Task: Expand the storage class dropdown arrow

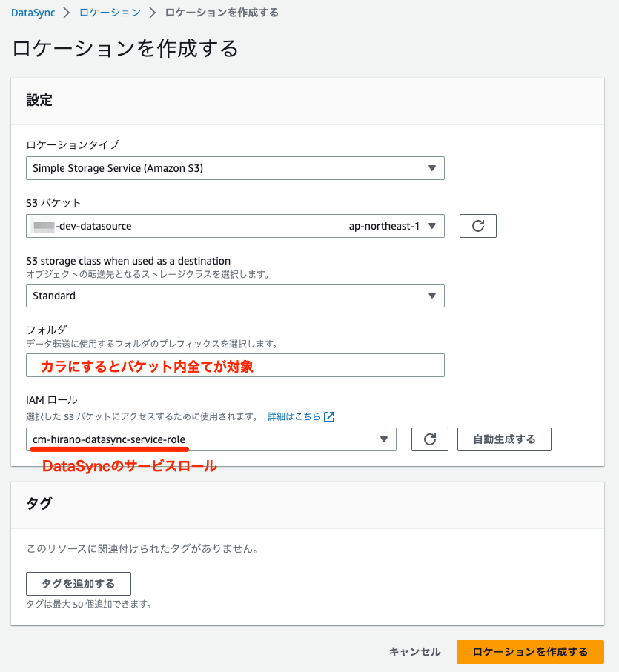Action: 434,296
